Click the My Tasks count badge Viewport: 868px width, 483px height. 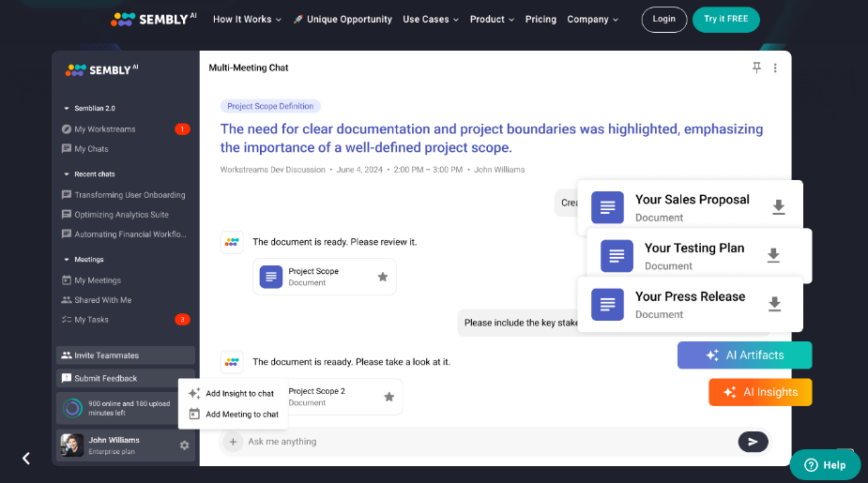pos(182,319)
